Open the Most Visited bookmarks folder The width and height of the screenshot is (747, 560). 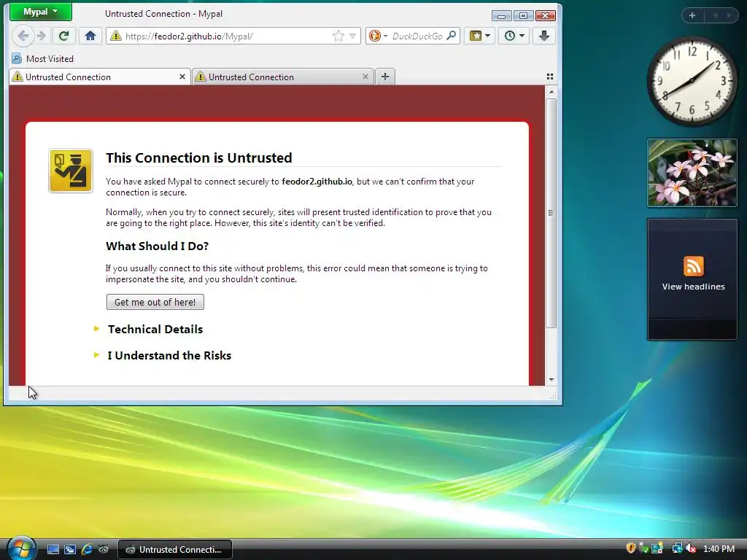[x=43, y=58]
